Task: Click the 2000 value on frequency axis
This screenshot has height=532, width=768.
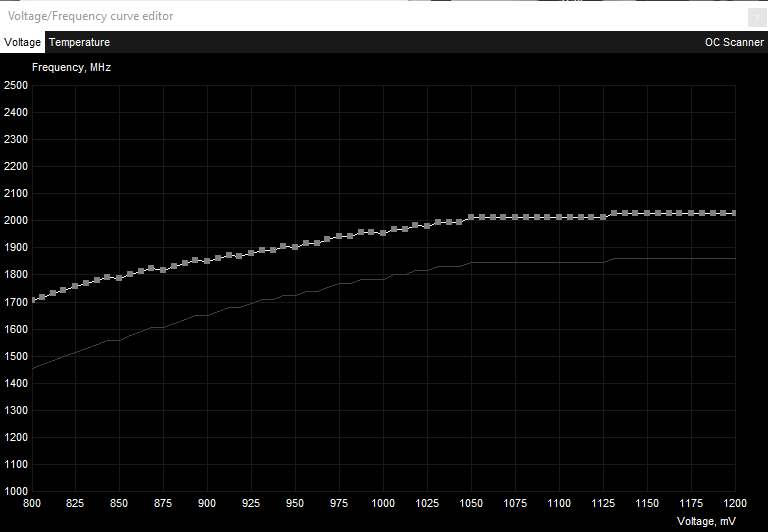Action: coord(16,220)
